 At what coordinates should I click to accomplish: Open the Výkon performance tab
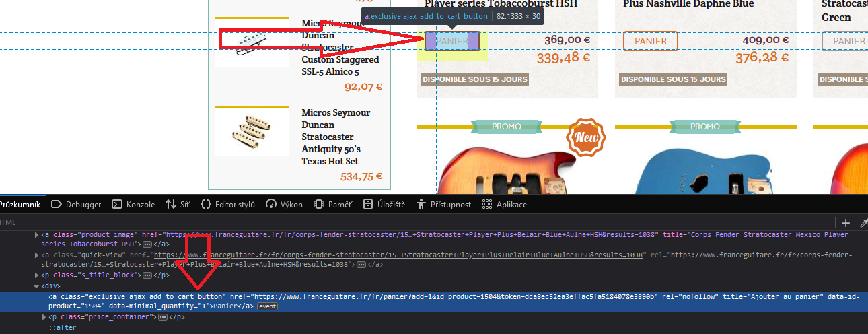[284, 204]
